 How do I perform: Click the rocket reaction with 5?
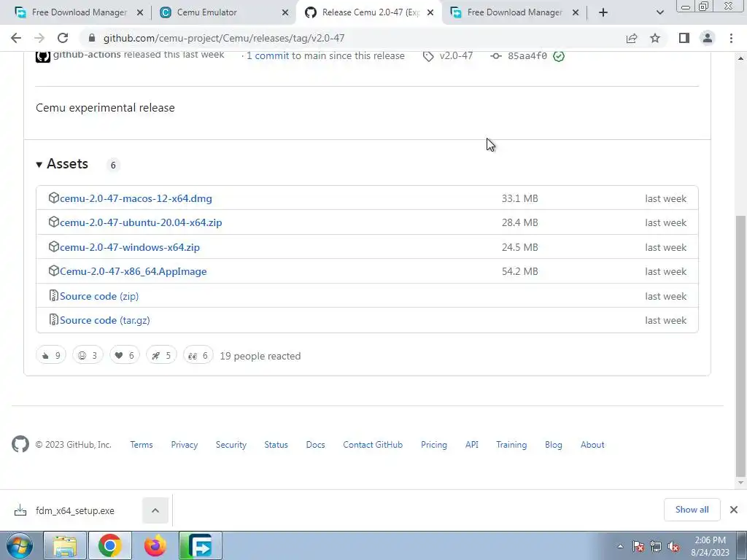pyautogui.click(x=161, y=355)
